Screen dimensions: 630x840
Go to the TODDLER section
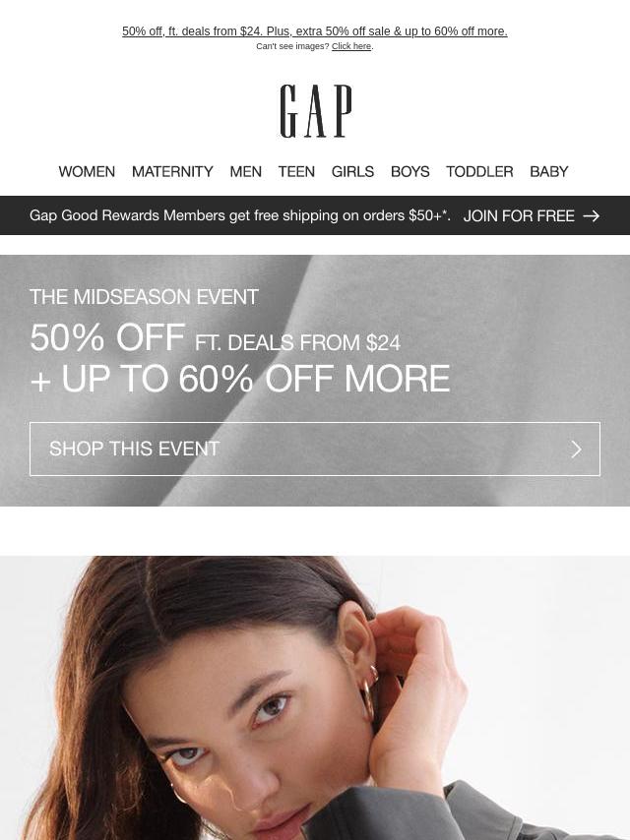point(479,171)
